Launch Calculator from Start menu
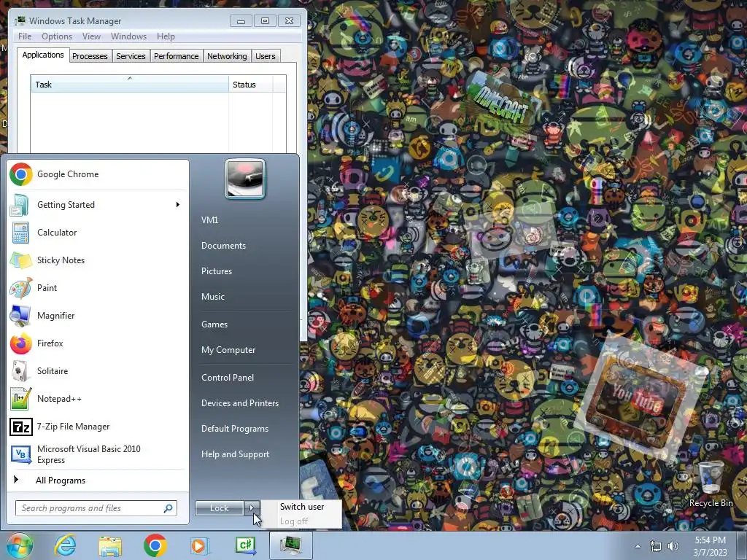Viewport: 747px width, 560px height. click(x=98, y=233)
